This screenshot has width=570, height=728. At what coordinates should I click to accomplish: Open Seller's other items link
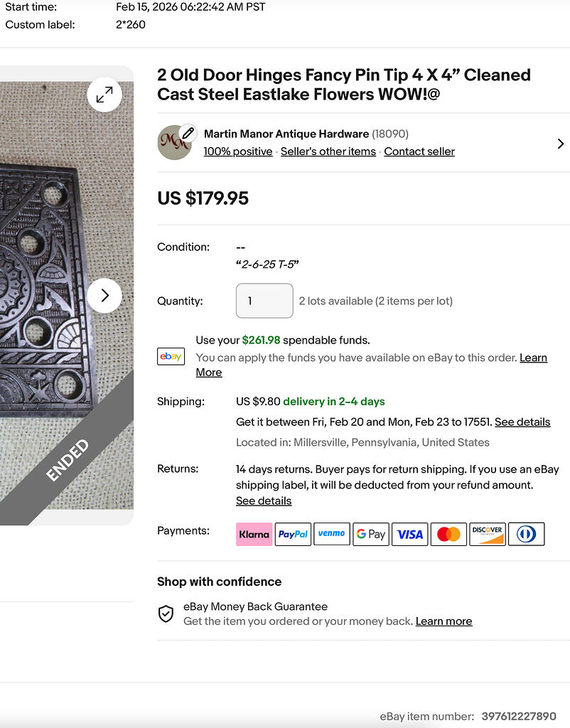click(x=328, y=151)
